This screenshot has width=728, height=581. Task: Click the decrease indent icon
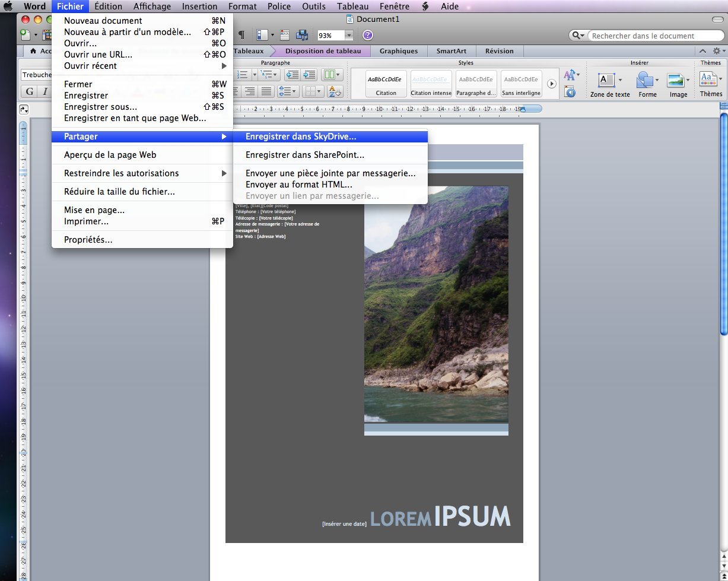pyautogui.click(x=292, y=75)
